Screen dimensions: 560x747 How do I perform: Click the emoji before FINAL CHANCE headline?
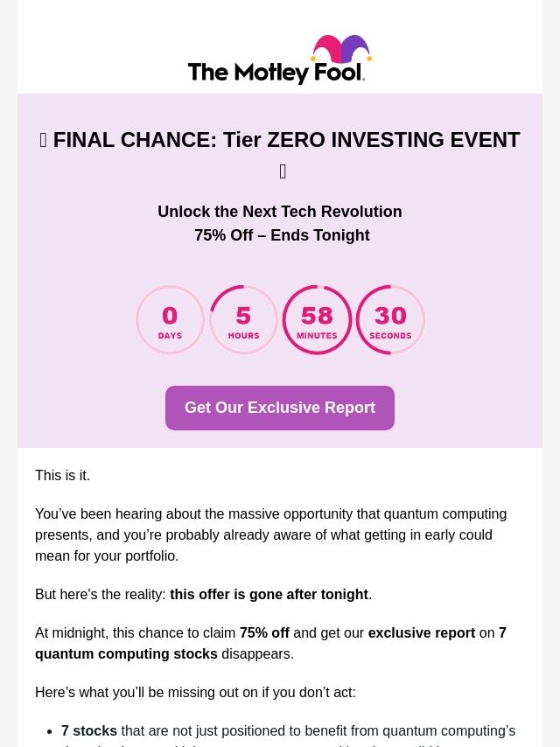tap(43, 140)
